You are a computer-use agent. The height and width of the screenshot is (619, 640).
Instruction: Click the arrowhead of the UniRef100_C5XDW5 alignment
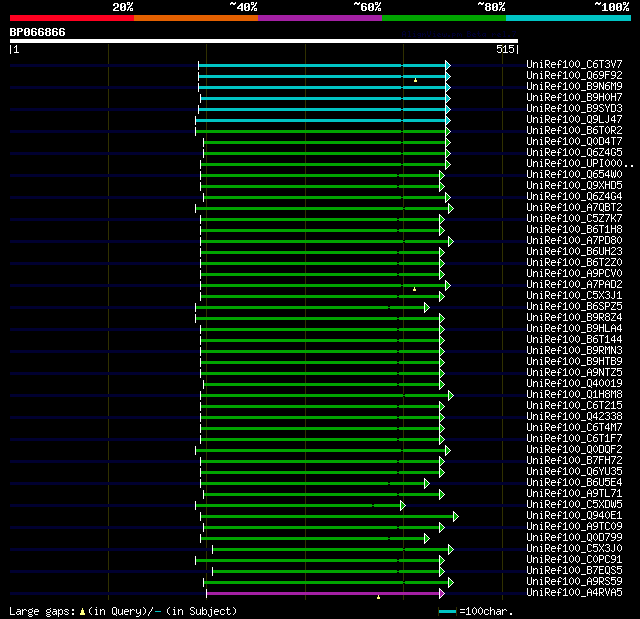402,505
